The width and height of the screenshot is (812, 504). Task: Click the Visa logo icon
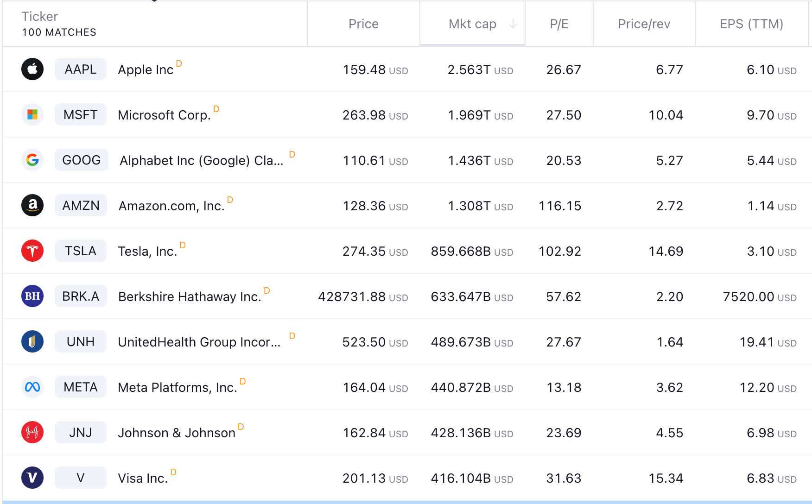[x=32, y=478]
